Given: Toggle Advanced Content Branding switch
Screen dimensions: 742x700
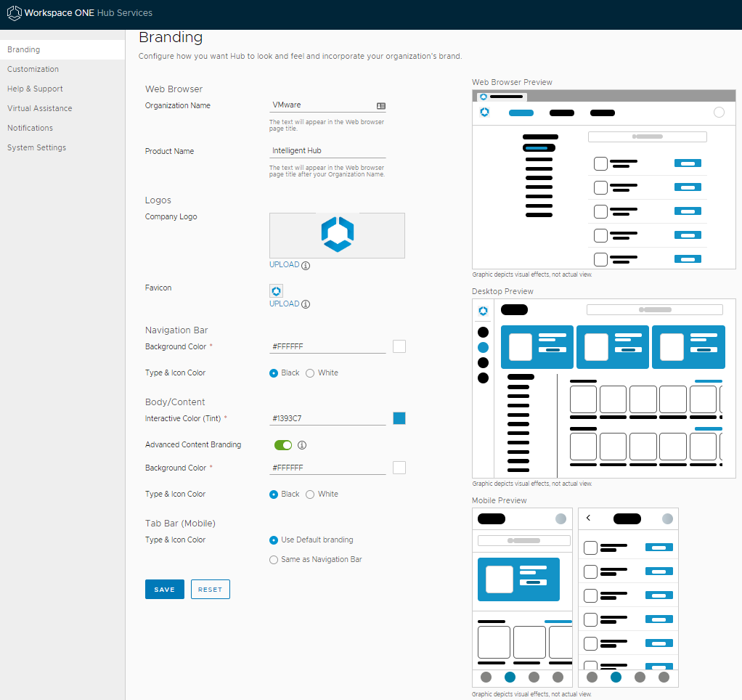Looking at the screenshot, I should click(282, 445).
